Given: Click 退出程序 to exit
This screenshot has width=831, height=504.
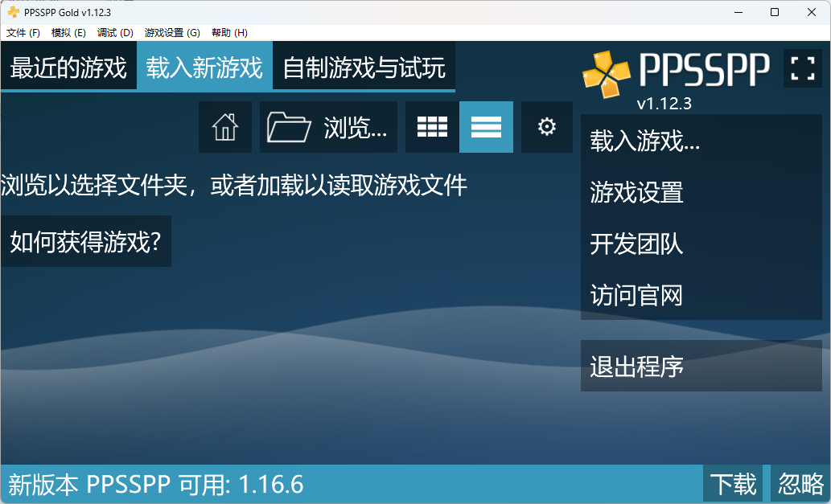Looking at the screenshot, I should [x=701, y=366].
